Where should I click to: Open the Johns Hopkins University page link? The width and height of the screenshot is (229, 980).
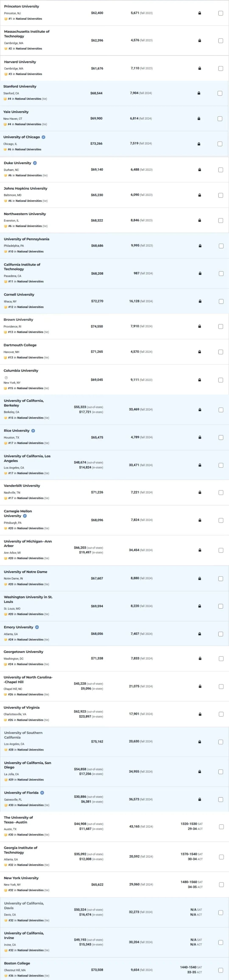25,188
